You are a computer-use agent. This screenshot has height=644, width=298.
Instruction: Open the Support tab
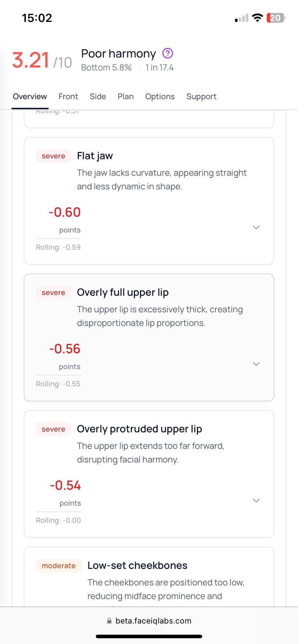[201, 97]
